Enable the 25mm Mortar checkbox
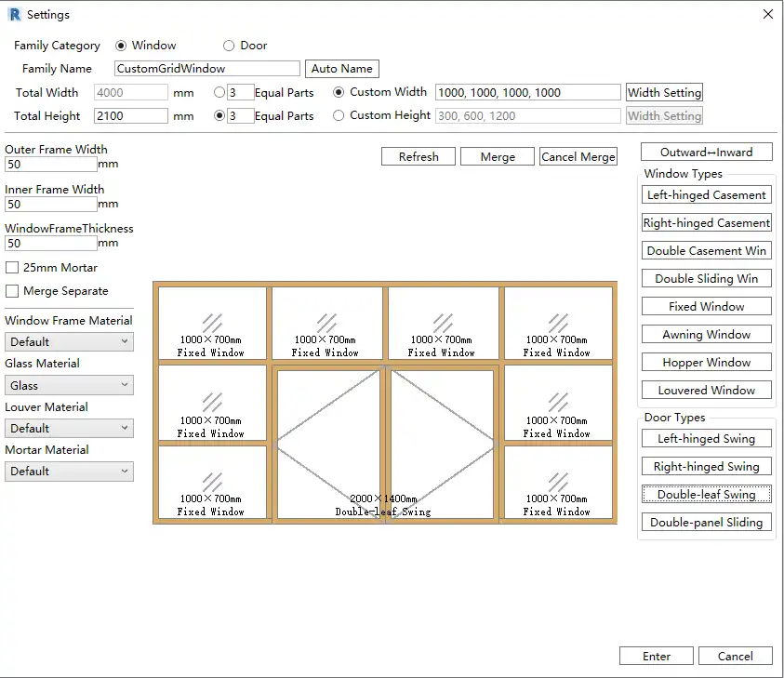 click(x=12, y=268)
